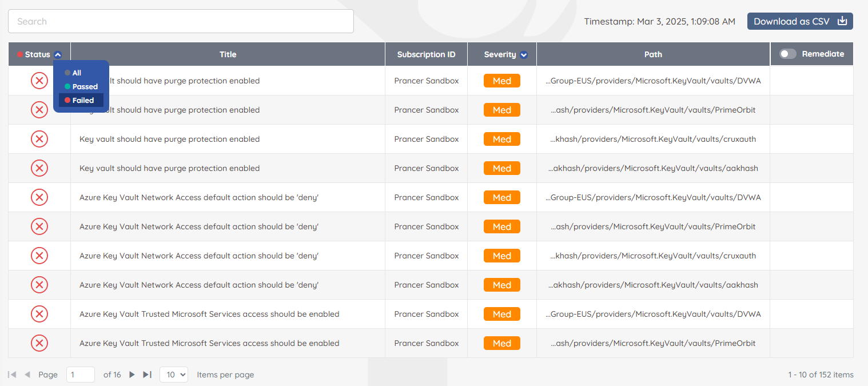
Task: Click failed icon for purge protection cruxauth row
Action: (x=39, y=139)
